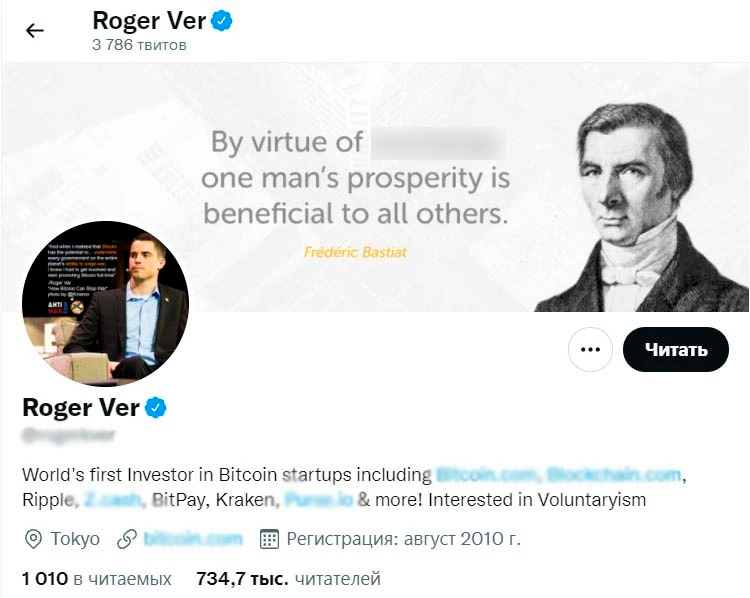This screenshot has height=598, width=750.
Task: Open the three-dots more options menu
Action: coord(590,350)
